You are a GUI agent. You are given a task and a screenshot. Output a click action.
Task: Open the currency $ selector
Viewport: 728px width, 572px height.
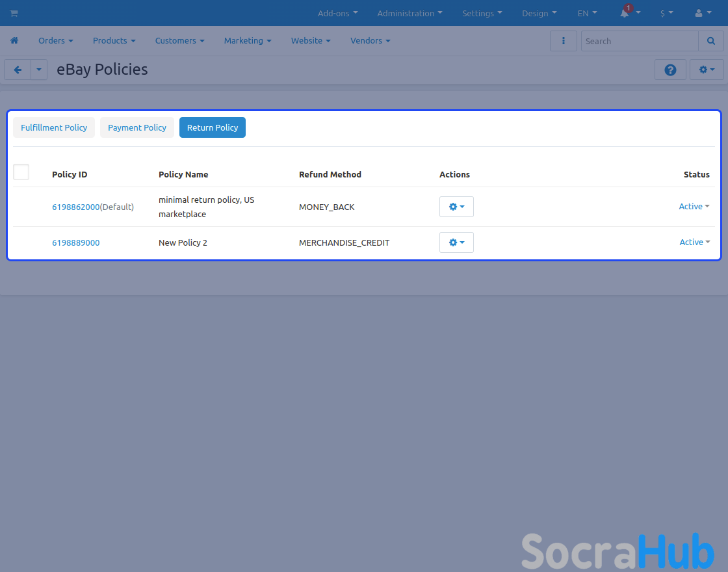[x=666, y=13]
